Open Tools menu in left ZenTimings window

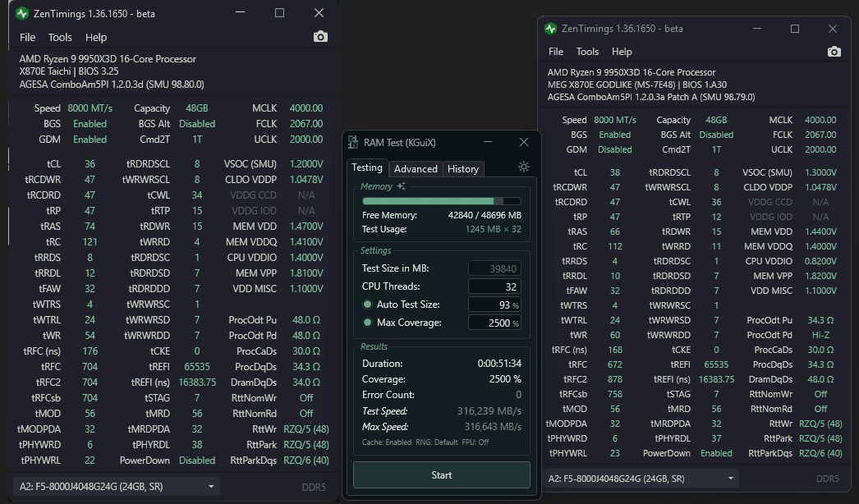click(x=60, y=37)
